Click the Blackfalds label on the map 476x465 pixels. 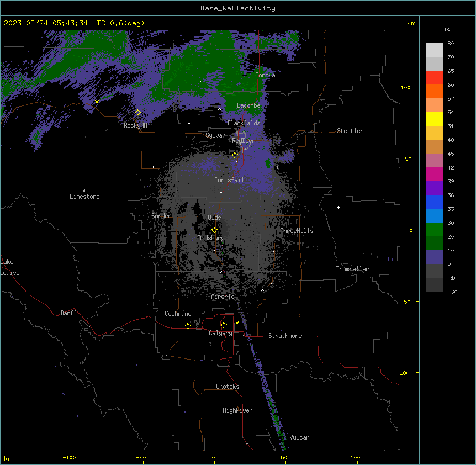pyautogui.click(x=244, y=123)
